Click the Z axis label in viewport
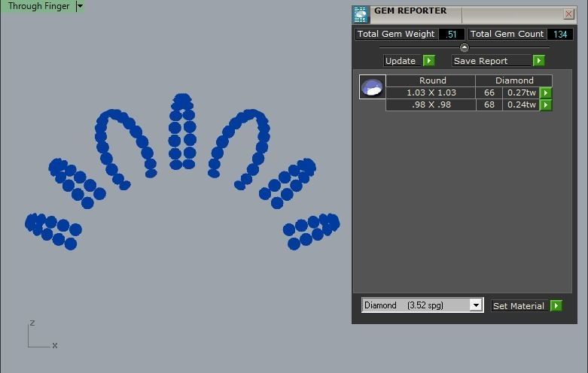Viewport: 588px width, 373px height. click(x=32, y=323)
